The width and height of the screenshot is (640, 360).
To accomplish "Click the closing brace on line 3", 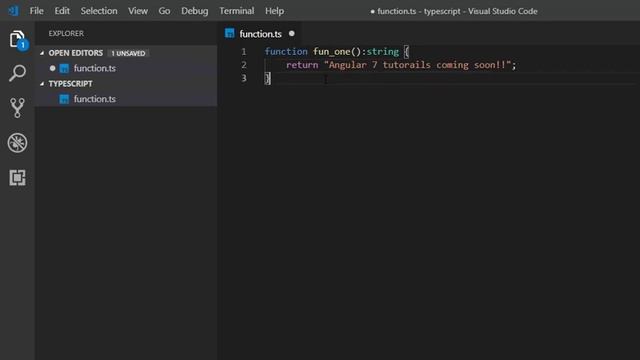I will [267, 78].
